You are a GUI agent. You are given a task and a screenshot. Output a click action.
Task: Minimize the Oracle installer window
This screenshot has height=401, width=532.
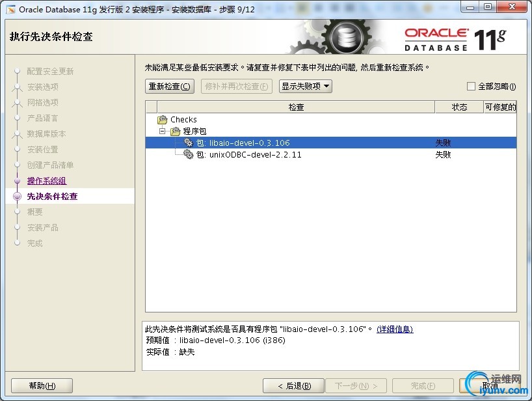click(470, 7)
